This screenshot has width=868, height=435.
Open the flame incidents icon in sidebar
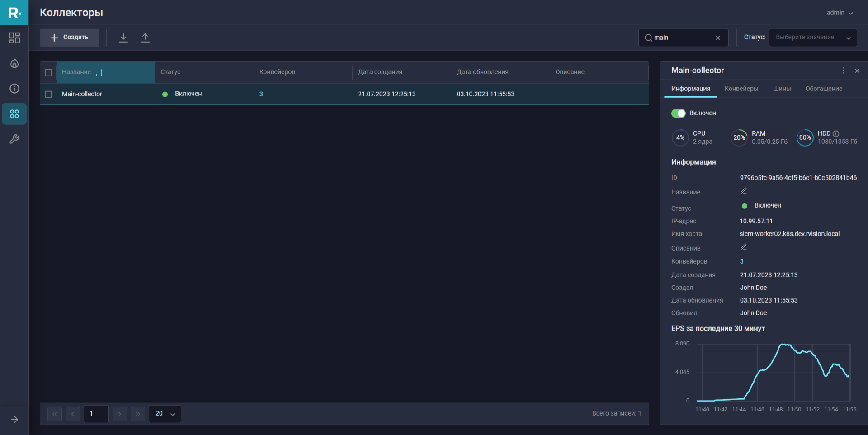coord(14,63)
